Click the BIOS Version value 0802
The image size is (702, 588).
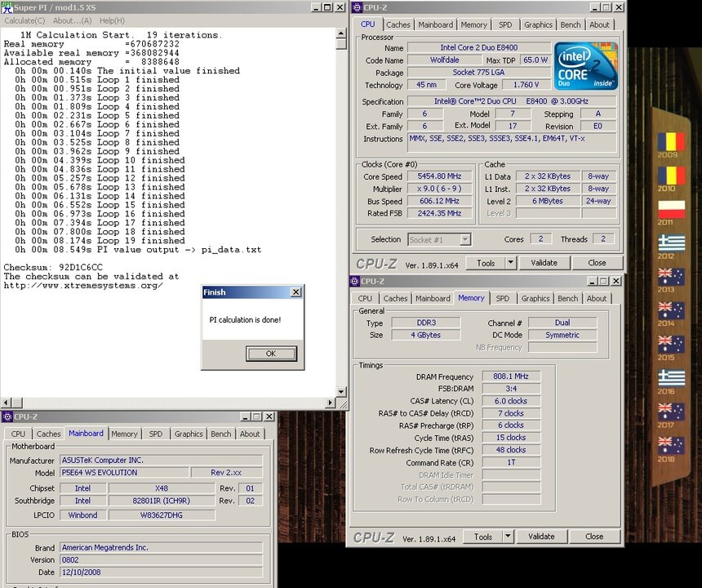pos(161,559)
